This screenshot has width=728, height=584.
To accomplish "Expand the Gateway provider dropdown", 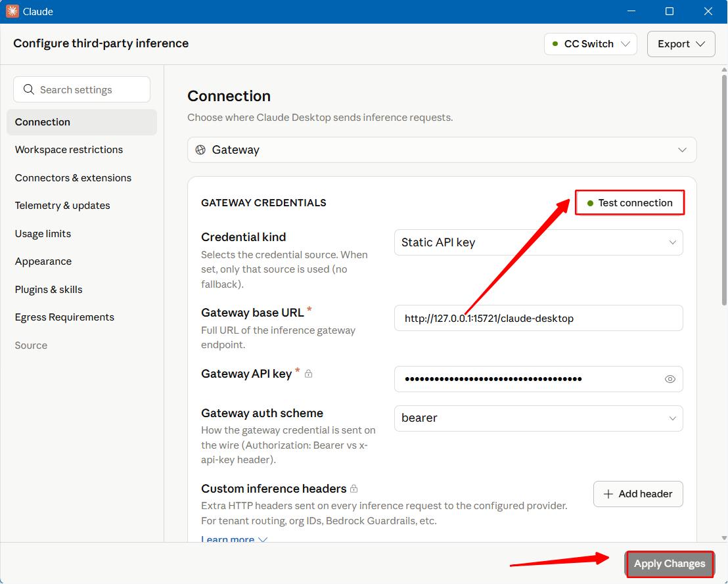I will pyautogui.click(x=442, y=150).
